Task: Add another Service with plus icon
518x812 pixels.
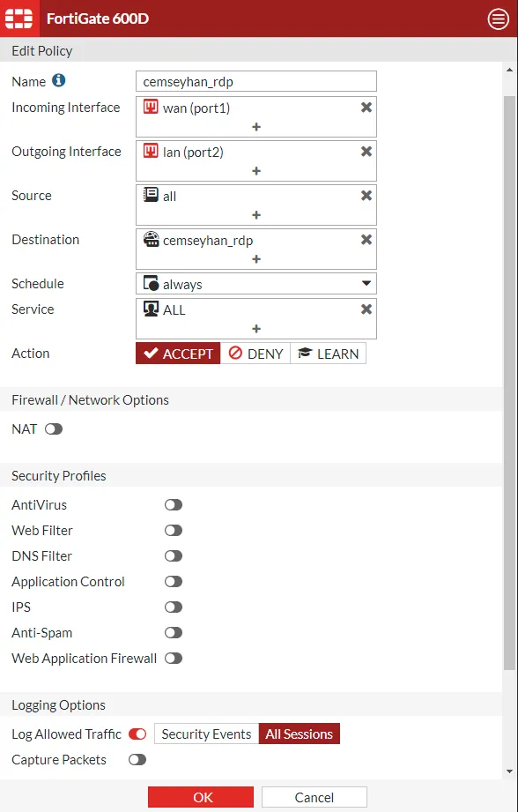Action: (x=256, y=329)
